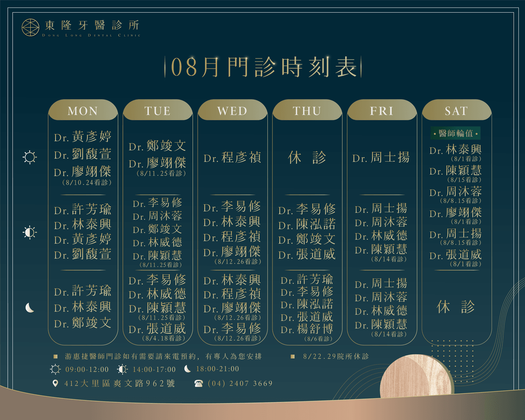Click 休診 in the THU morning slot
This screenshot has height=420, width=525.
307,157
